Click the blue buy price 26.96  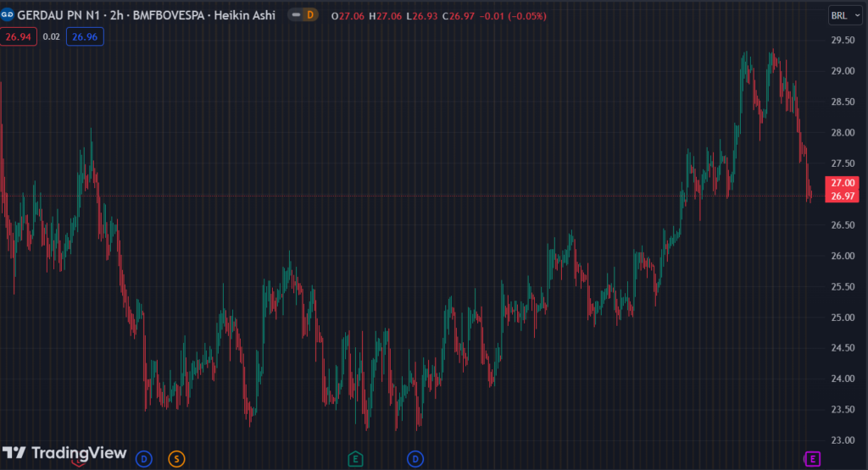click(85, 37)
